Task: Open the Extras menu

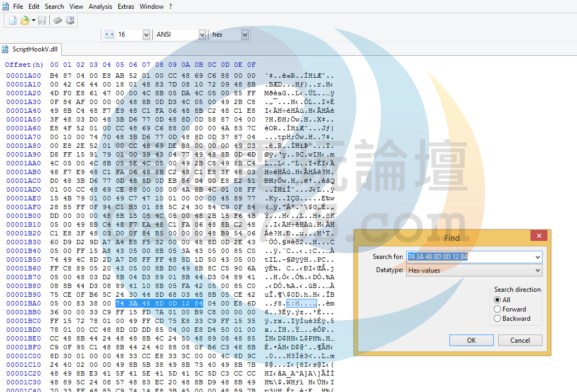Action: tap(126, 7)
